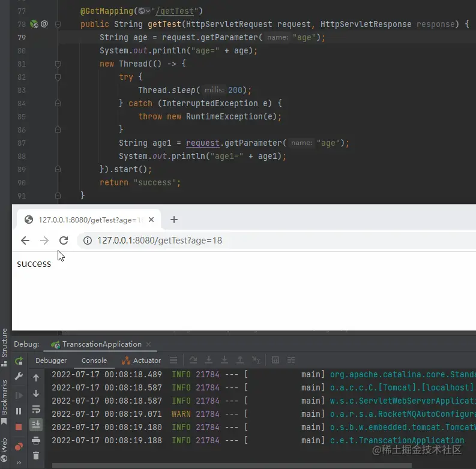Open the URL globe dropdown in @GetMapping
476x469 pixels.
tap(144, 11)
